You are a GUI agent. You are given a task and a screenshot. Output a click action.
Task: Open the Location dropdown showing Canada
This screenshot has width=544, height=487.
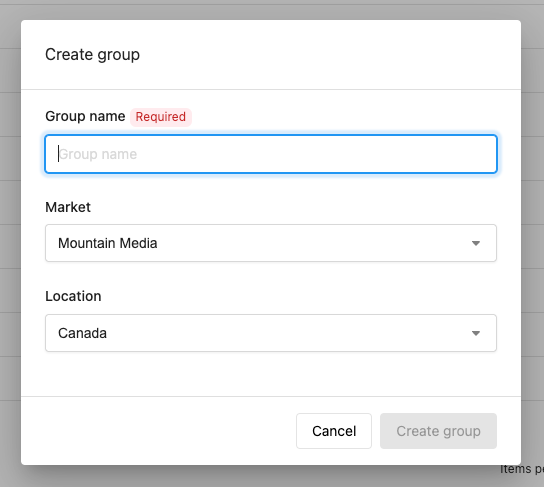271,333
